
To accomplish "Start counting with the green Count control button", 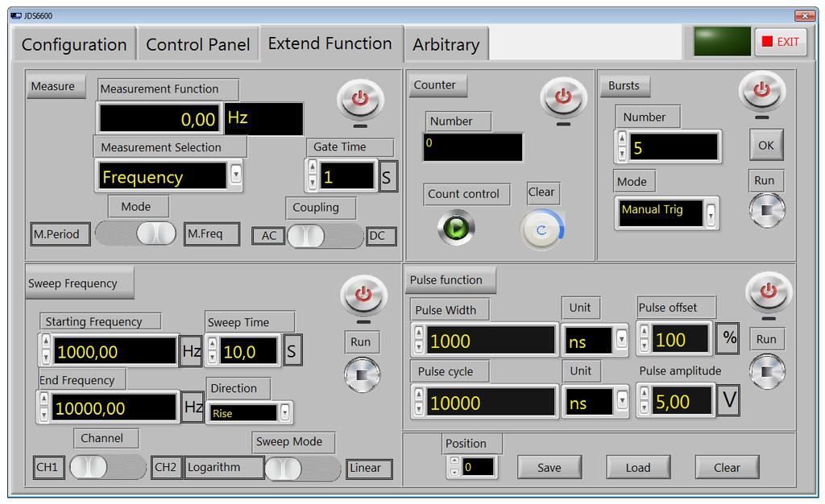I will pyautogui.click(x=456, y=228).
